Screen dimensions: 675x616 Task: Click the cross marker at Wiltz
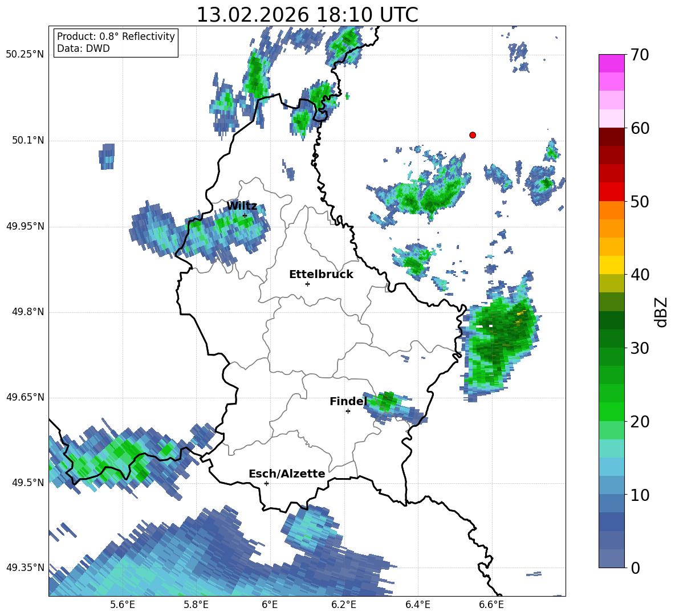[245, 215]
